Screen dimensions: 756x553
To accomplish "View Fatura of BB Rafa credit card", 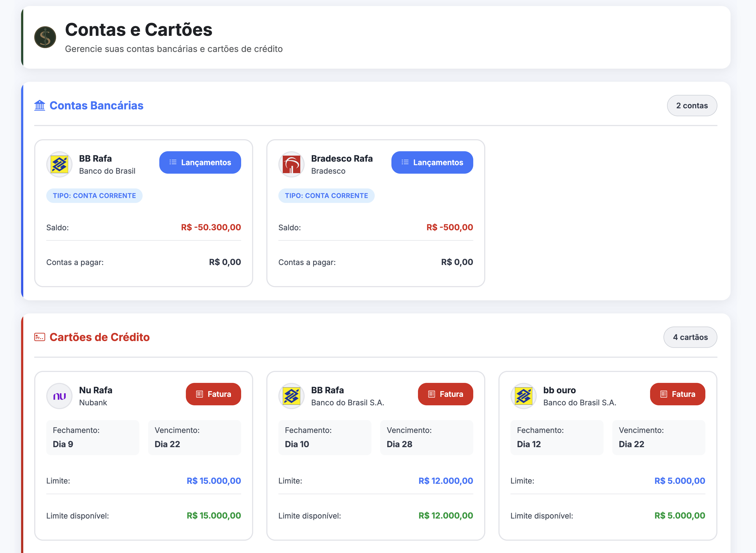I will 446,394.
